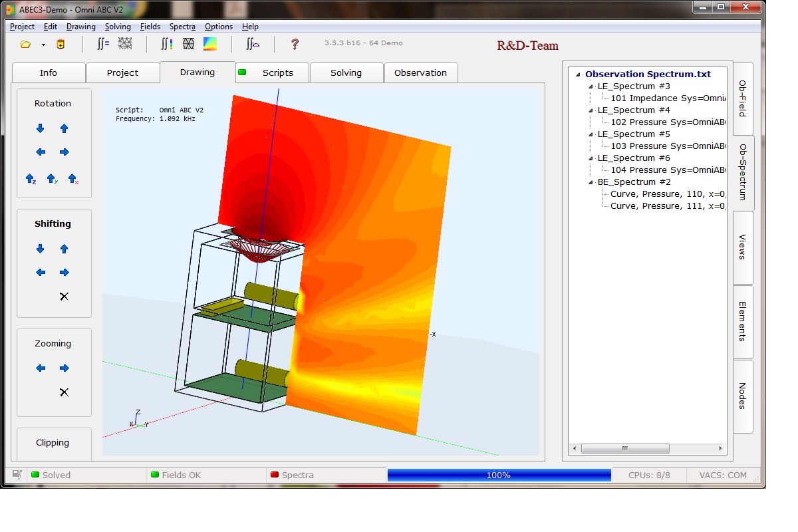Collapse the LE_Spectrum #5 tree node
This screenshot has height=532, width=798.
[591, 134]
